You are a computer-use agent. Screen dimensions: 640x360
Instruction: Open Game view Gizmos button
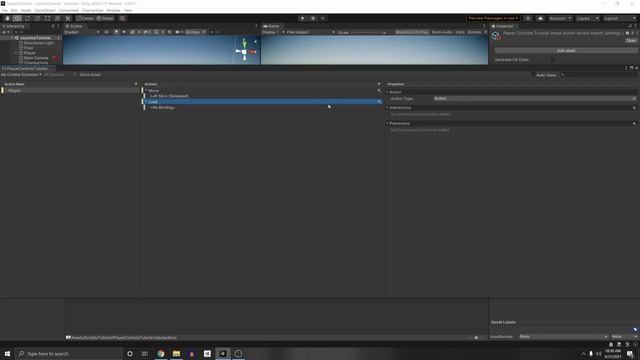(x=474, y=32)
